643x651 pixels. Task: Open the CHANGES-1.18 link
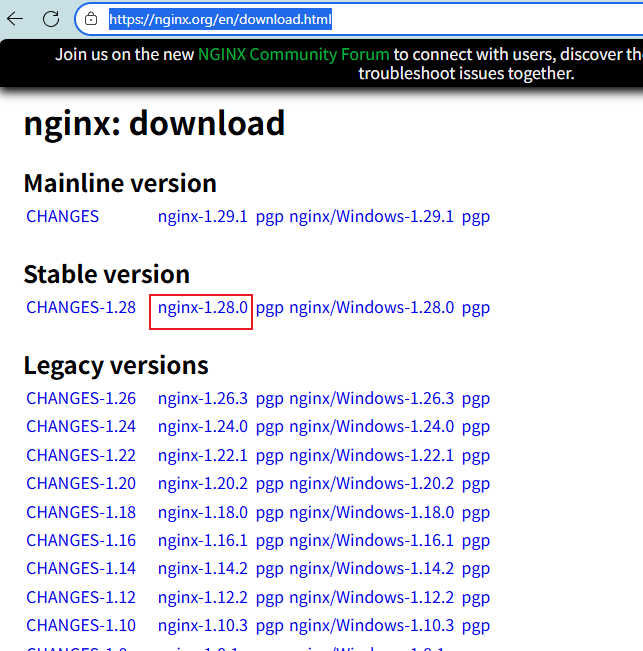click(x=81, y=512)
